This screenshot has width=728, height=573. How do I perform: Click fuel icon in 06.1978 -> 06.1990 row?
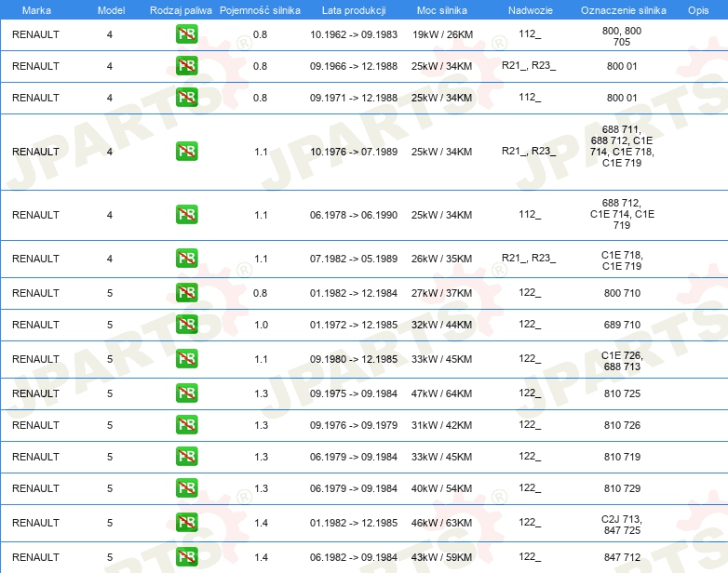click(x=186, y=214)
